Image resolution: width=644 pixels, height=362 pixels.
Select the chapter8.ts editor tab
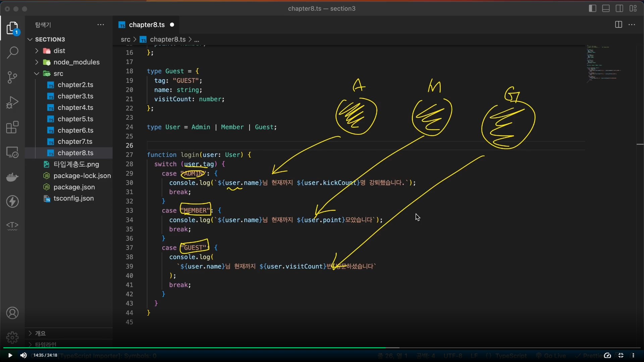click(147, 25)
